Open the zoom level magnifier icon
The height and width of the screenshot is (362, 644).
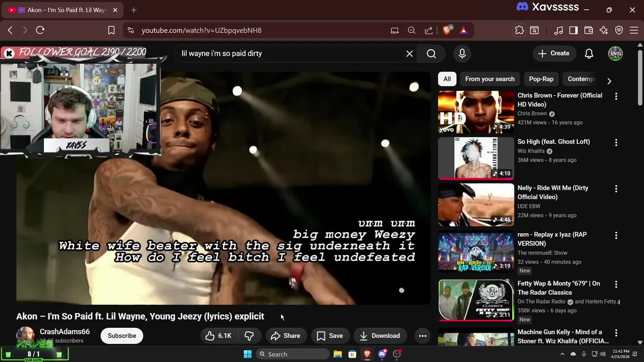tap(412, 30)
